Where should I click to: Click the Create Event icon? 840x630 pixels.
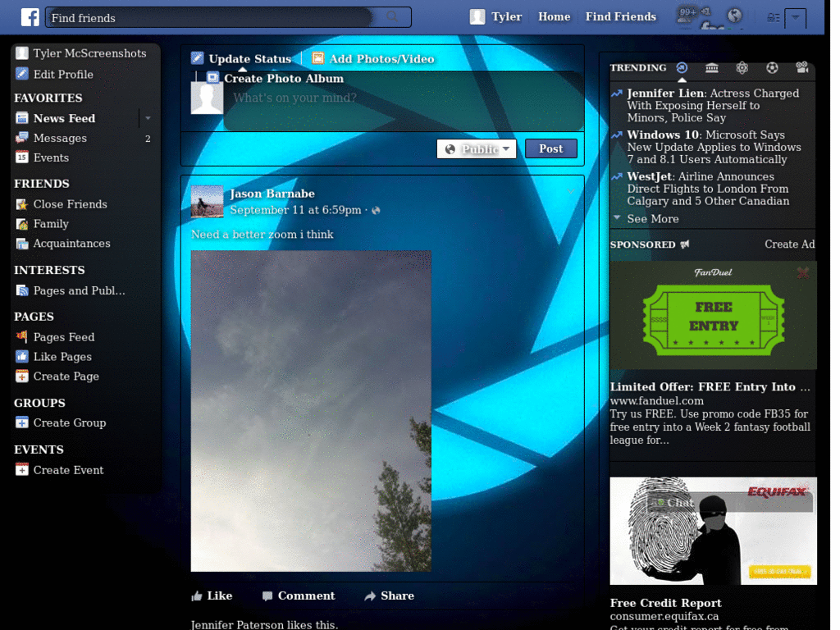(x=21, y=470)
